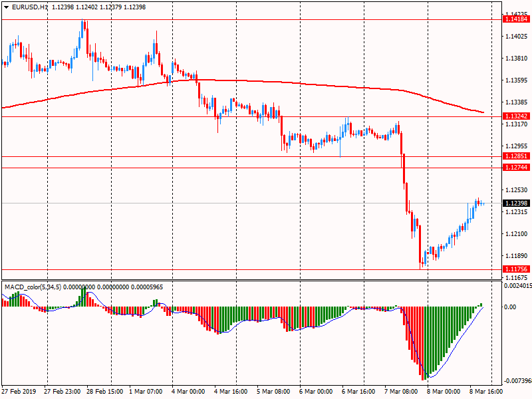Click the 1.12955 price axis value

517,146
